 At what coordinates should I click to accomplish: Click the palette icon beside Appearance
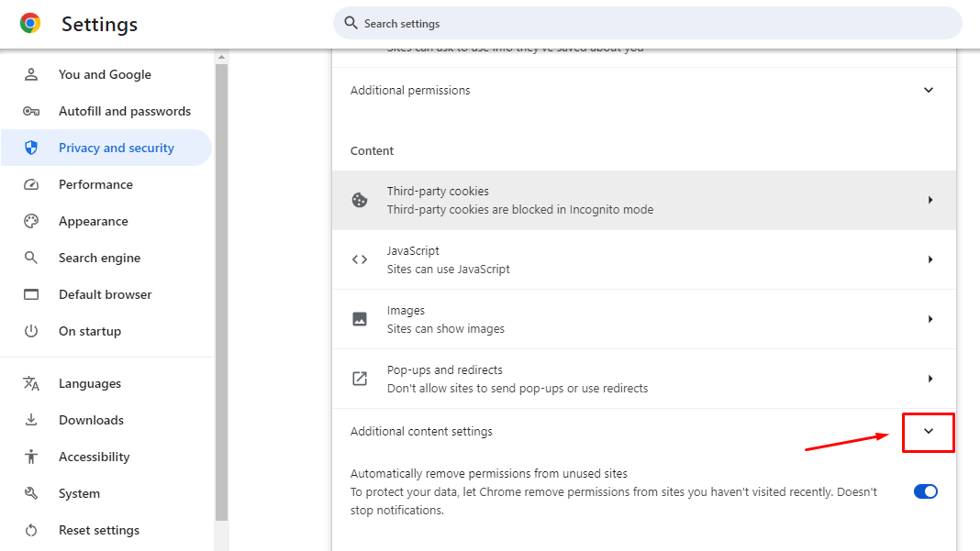click(30, 221)
